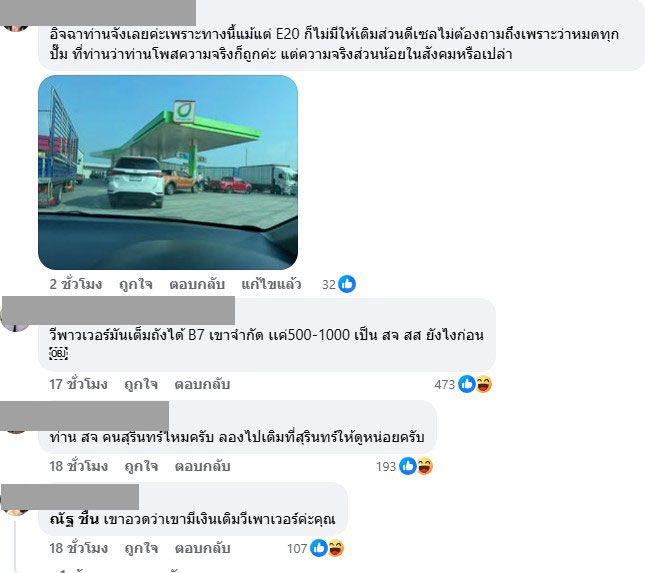645x573 pixels.
Task: Click the laughing emoji reaction beside 107
Action: point(336,548)
